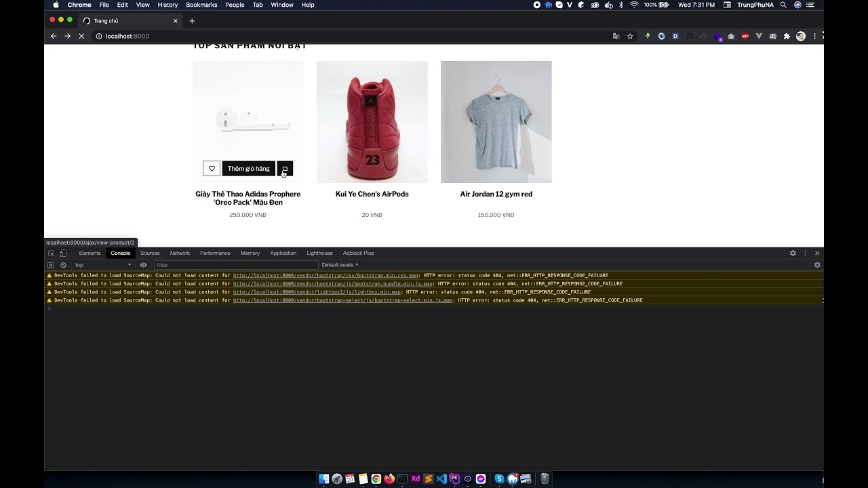Click the live expression eye icon

pyautogui.click(x=143, y=265)
